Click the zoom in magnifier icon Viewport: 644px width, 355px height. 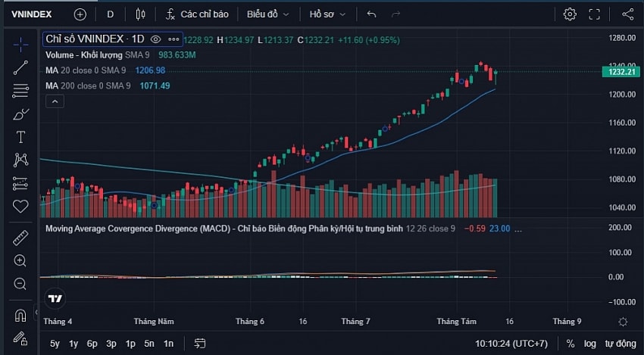tap(20, 260)
